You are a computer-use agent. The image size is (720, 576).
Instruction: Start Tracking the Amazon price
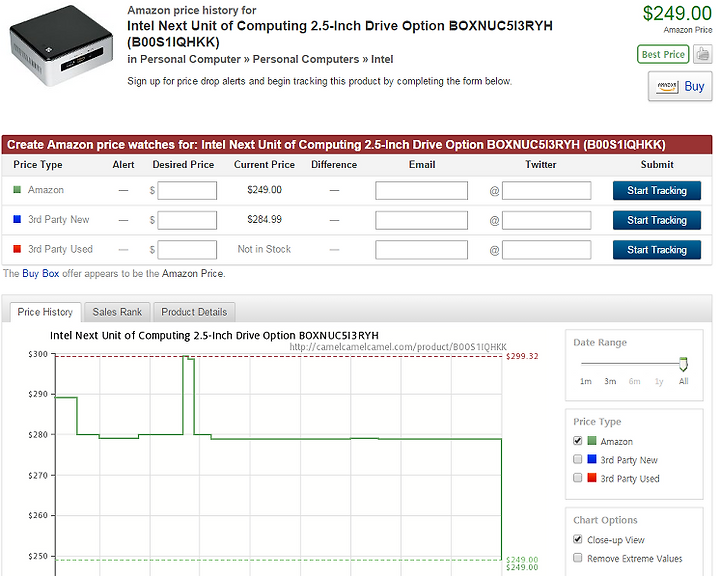pos(657,190)
